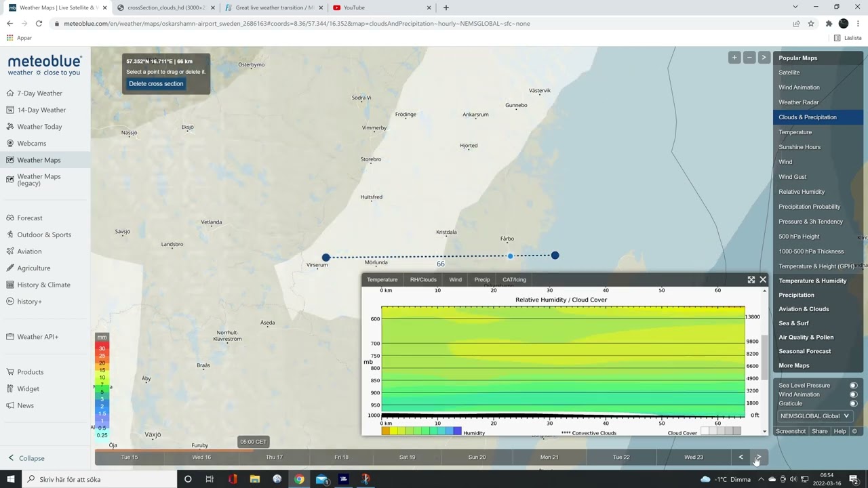Open the map Help
Image resolution: width=868 pixels, height=488 pixels.
(840, 431)
